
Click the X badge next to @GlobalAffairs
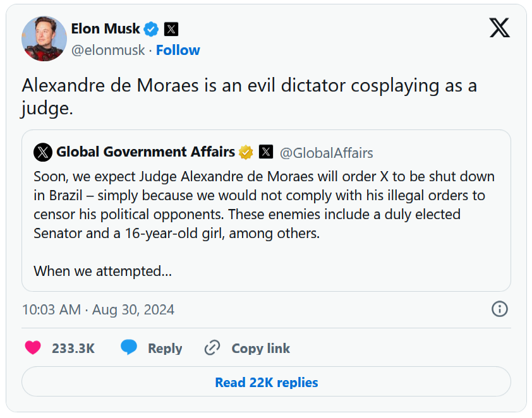pos(266,152)
